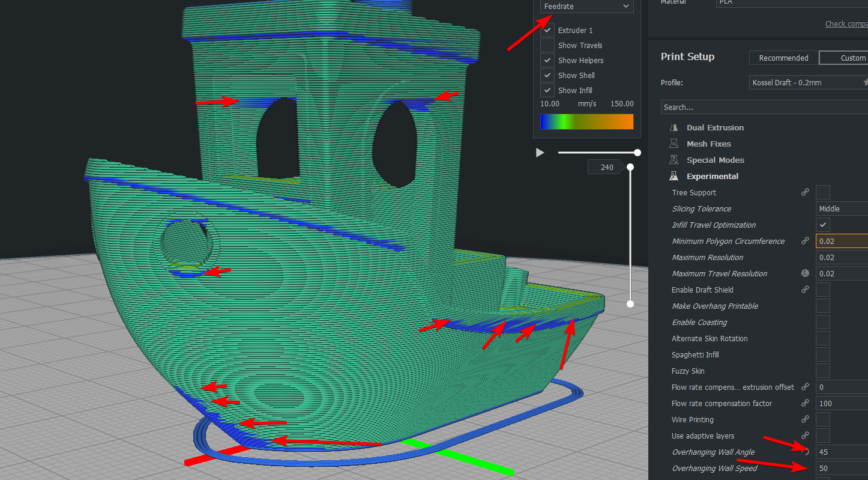Click the Special Modes category icon

pyautogui.click(x=674, y=160)
